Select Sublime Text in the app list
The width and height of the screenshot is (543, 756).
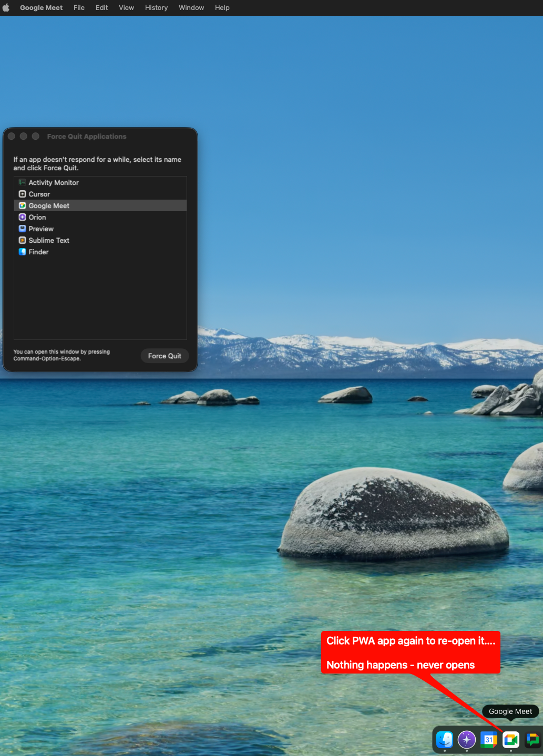coord(49,240)
